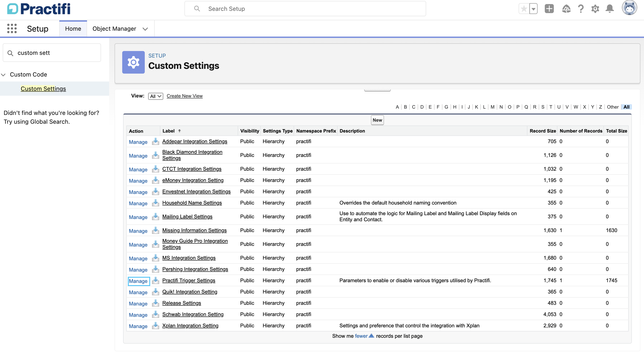Click the Practifi logo
The width and height of the screenshot is (644, 354).
(39, 9)
